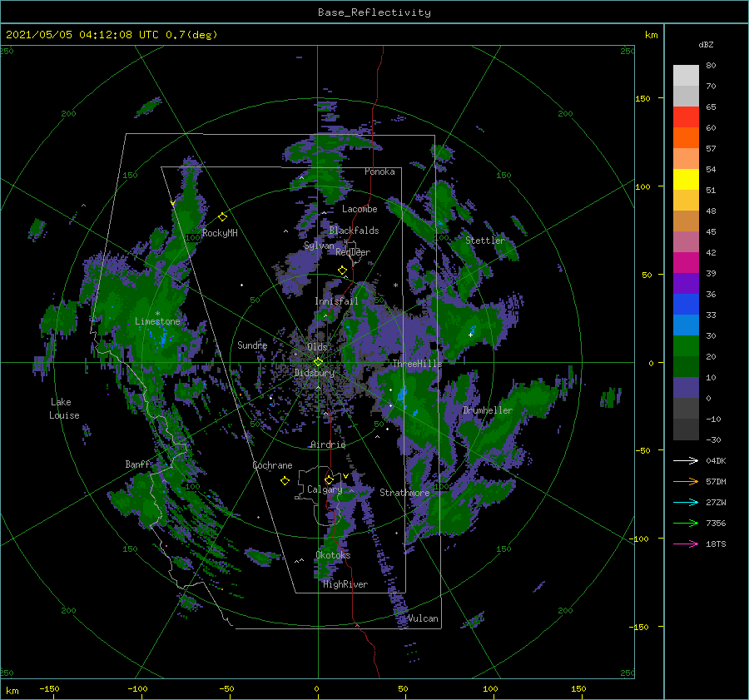
Task: Click the red swatch between 65 and 60 dBZ
Action: tap(686, 117)
